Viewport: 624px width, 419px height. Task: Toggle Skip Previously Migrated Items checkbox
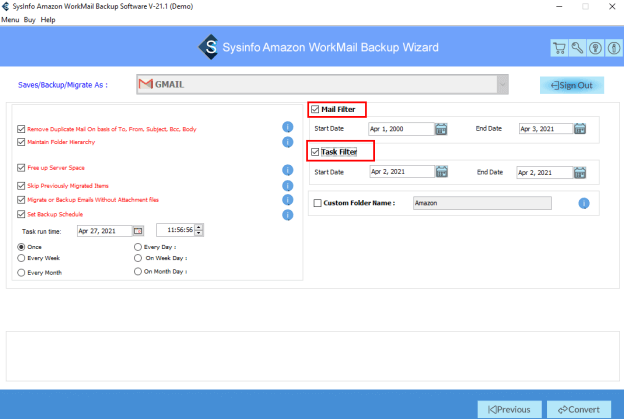pyautogui.click(x=21, y=186)
